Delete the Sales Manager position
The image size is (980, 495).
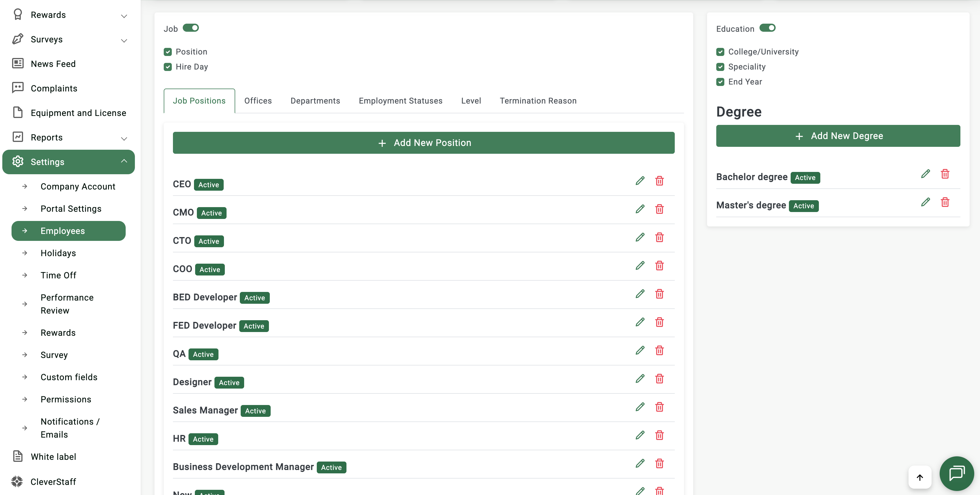659,407
